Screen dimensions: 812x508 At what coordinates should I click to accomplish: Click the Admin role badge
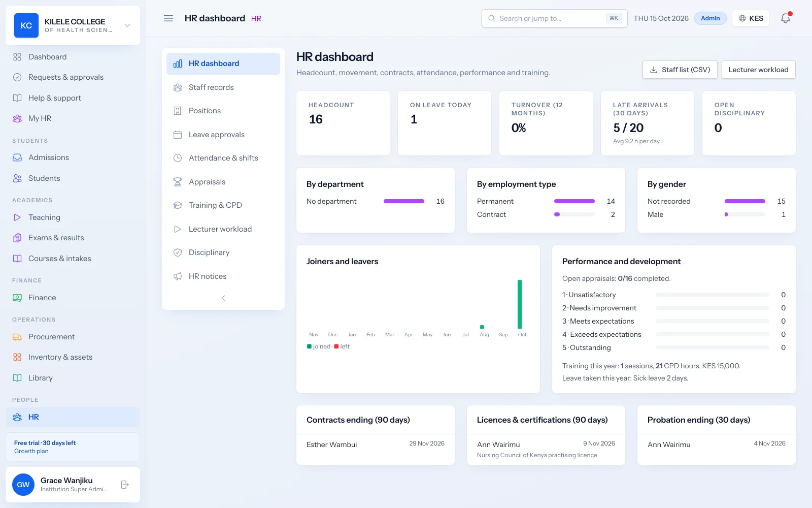(x=710, y=18)
